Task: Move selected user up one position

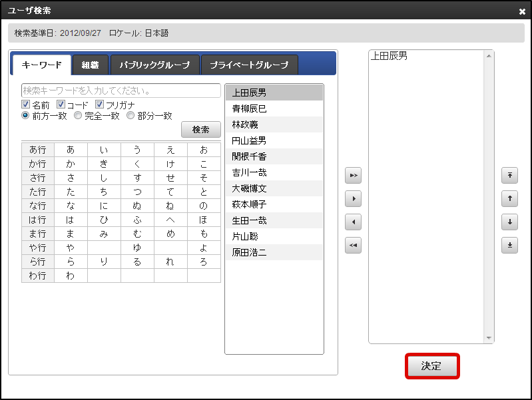Action: (509, 199)
